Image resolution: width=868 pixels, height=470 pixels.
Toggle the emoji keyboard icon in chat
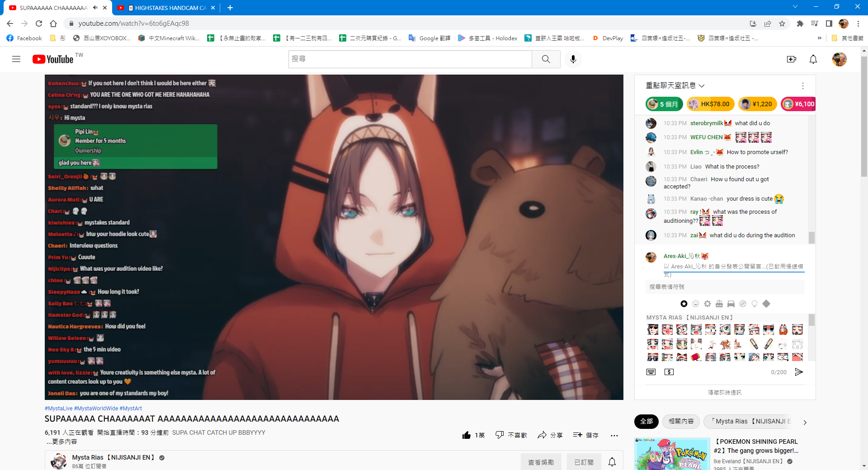click(651, 372)
